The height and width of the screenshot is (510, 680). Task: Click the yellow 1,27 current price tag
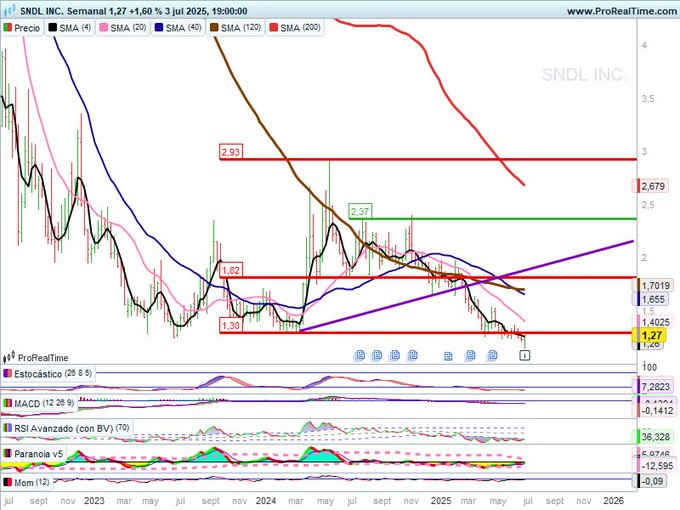tap(651, 335)
